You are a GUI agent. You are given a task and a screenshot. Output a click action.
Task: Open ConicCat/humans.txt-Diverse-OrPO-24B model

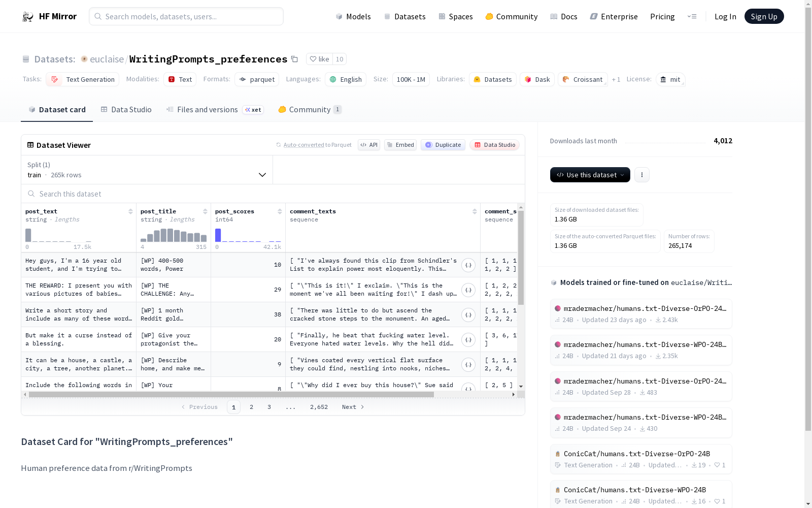coord(641,459)
